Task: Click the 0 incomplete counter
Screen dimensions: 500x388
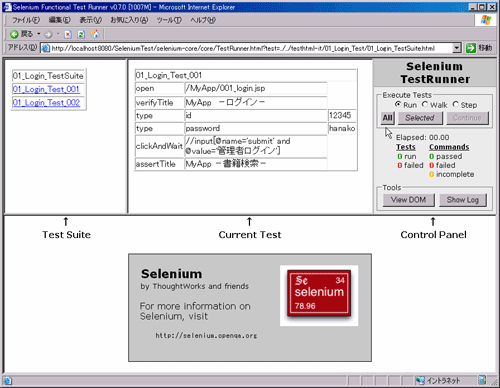Action: (x=451, y=174)
